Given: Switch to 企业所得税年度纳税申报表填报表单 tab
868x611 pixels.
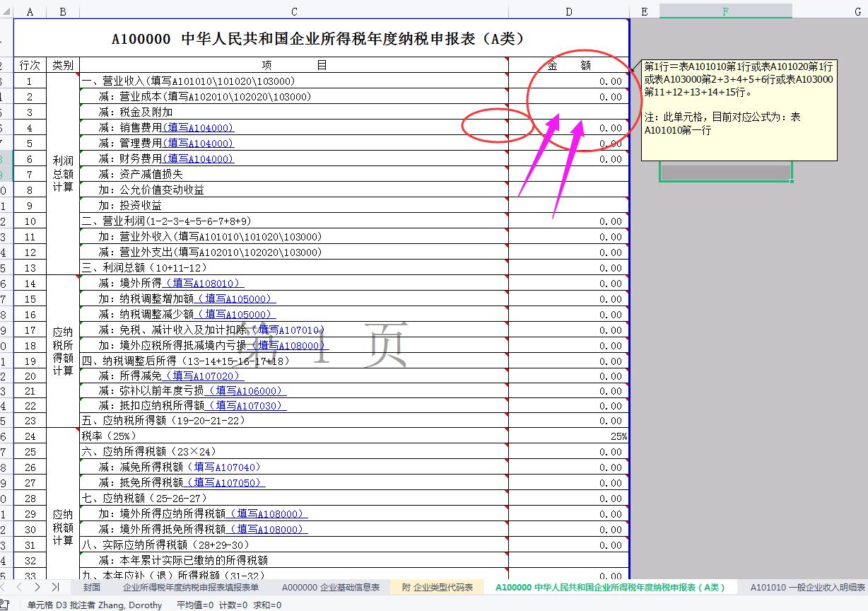Looking at the screenshot, I should [192, 587].
